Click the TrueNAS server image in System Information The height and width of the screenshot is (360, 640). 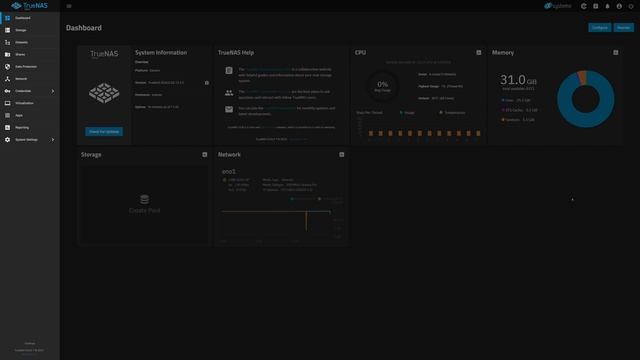point(104,93)
